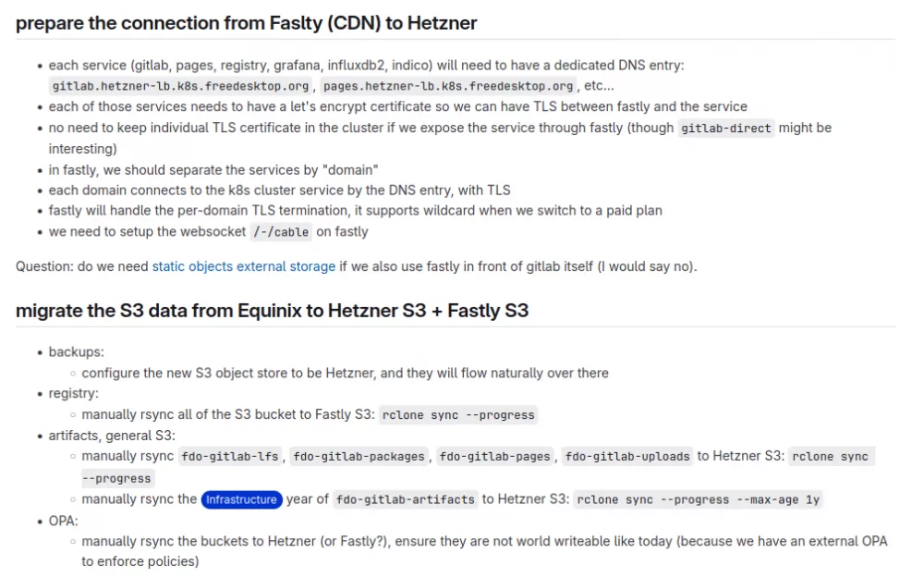This screenshot has width=924, height=578.
Task: Click the backups bullet item
Action: pyautogui.click(x=76, y=352)
